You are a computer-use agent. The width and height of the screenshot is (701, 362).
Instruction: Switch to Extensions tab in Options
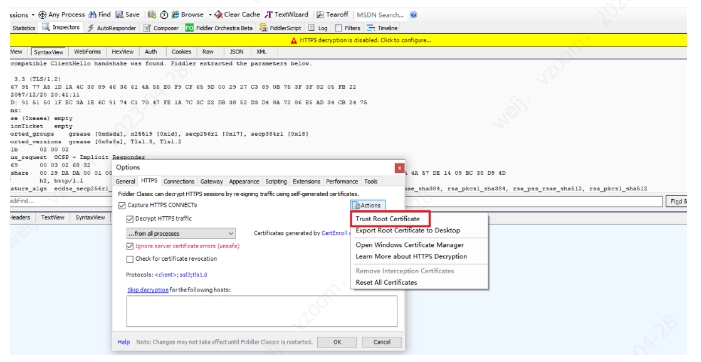pyautogui.click(x=306, y=181)
